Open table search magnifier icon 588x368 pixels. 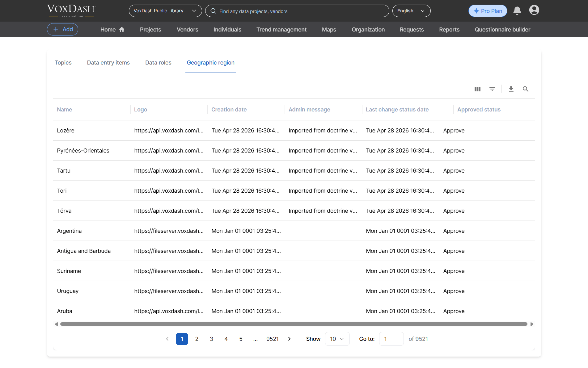tap(526, 89)
